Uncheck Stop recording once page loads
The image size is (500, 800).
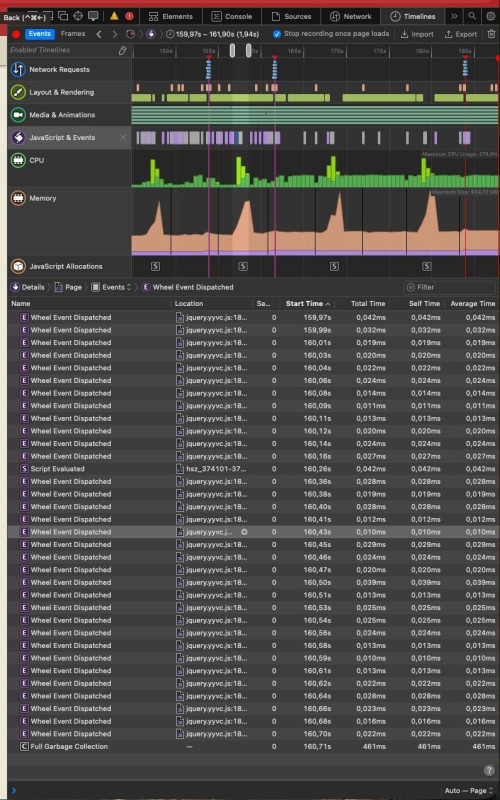click(277, 34)
